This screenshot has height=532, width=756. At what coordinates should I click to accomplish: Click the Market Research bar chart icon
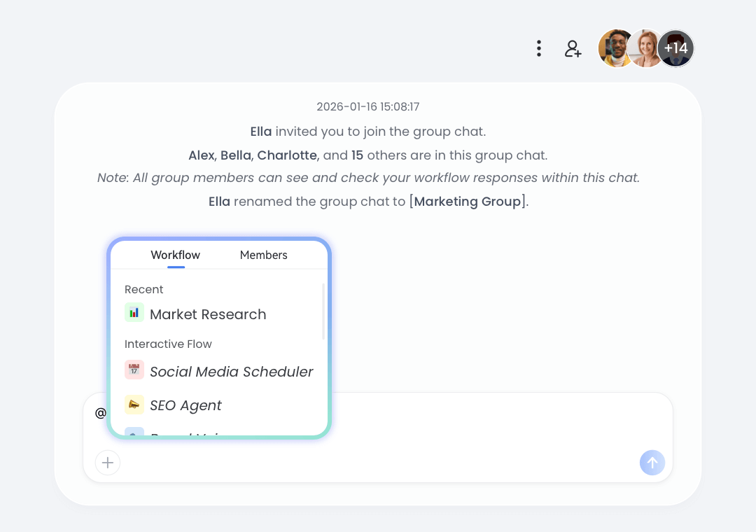pos(134,313)
